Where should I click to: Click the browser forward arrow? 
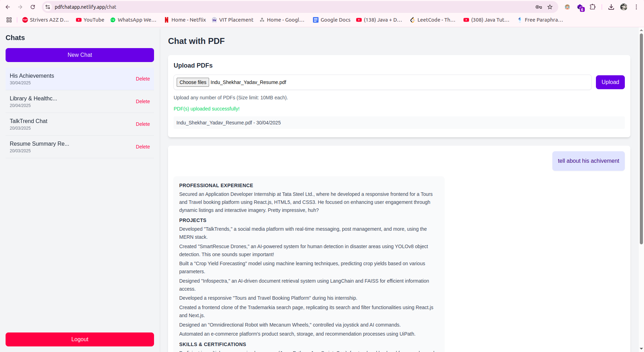pyautogui.click(x=20, y=7)
